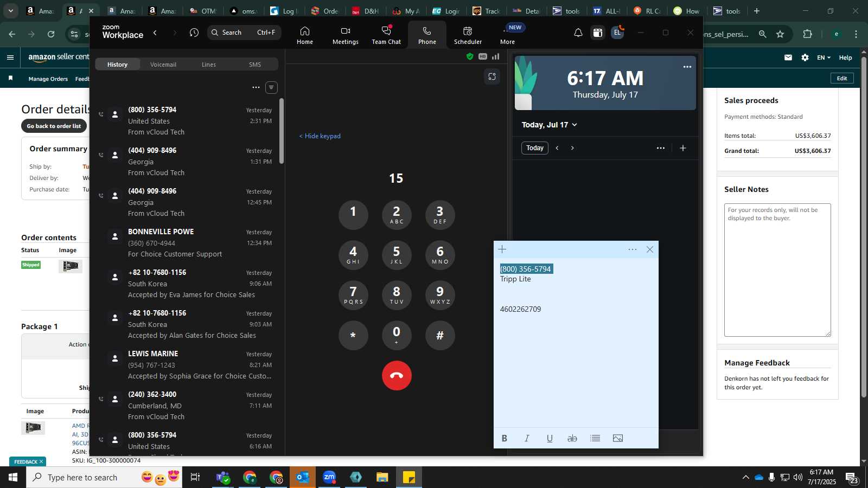Tap the pound key on keypad

(x=440, y=335)
